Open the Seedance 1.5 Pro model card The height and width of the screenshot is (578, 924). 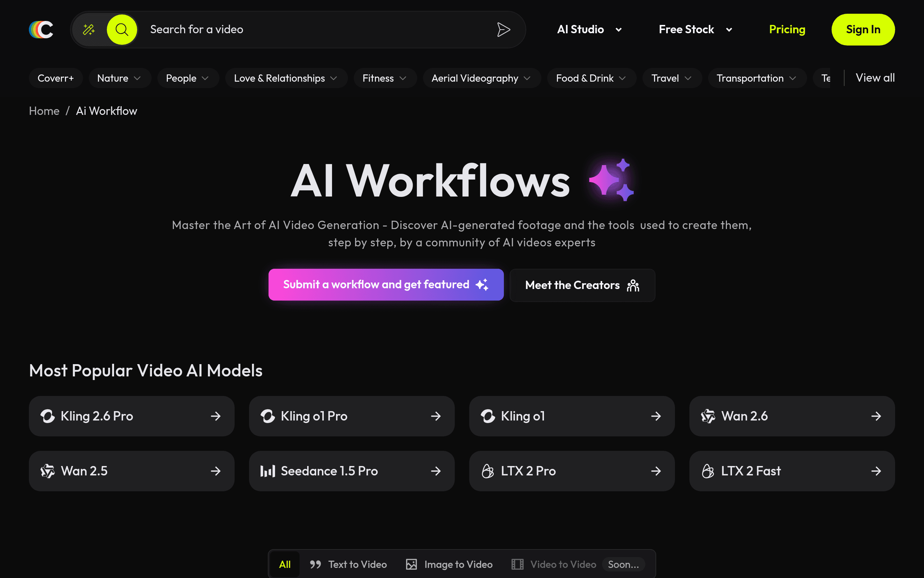[352, 471]
